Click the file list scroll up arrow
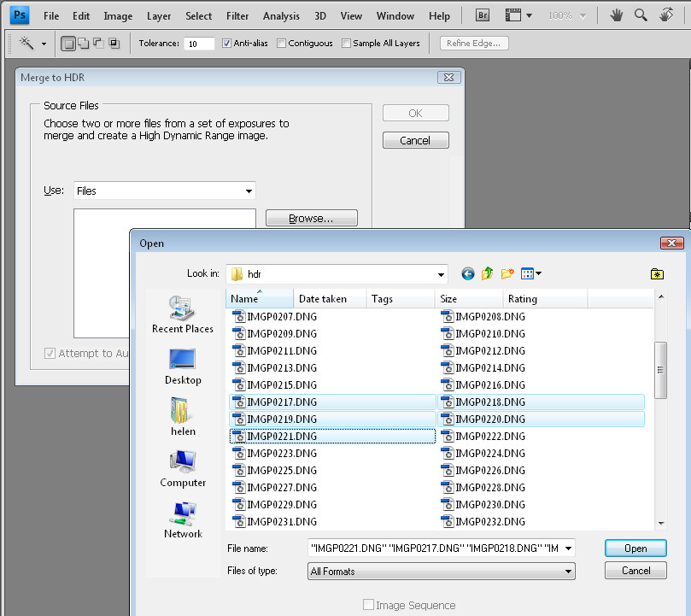The width and height of the screenshot is (691, 616). click(661, 296)
